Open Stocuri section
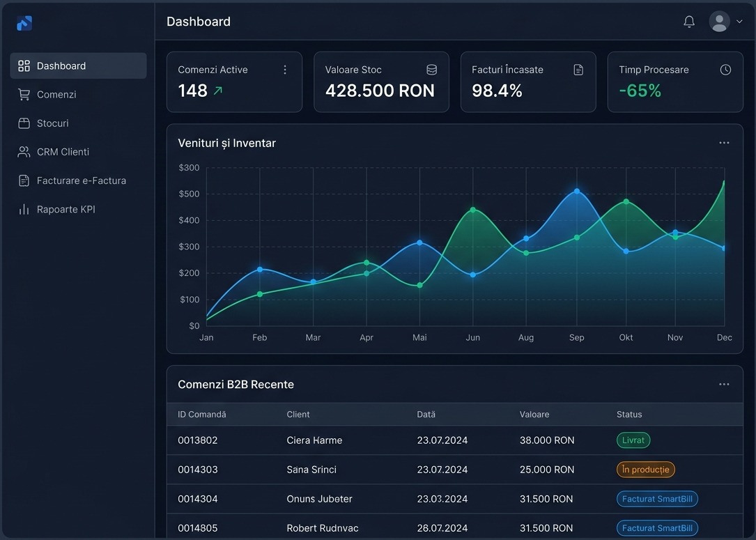The width and height of the screenshot is (756, 540). 78,123
